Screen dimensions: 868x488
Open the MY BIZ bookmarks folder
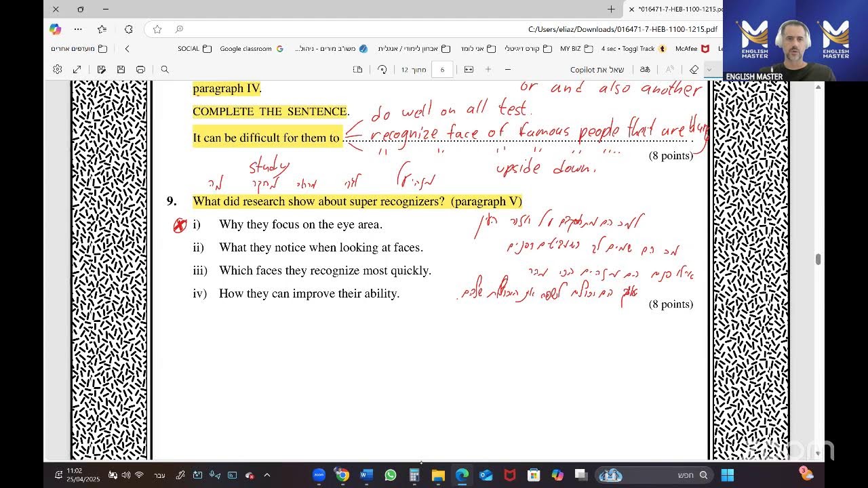click(x=576, y=49)
